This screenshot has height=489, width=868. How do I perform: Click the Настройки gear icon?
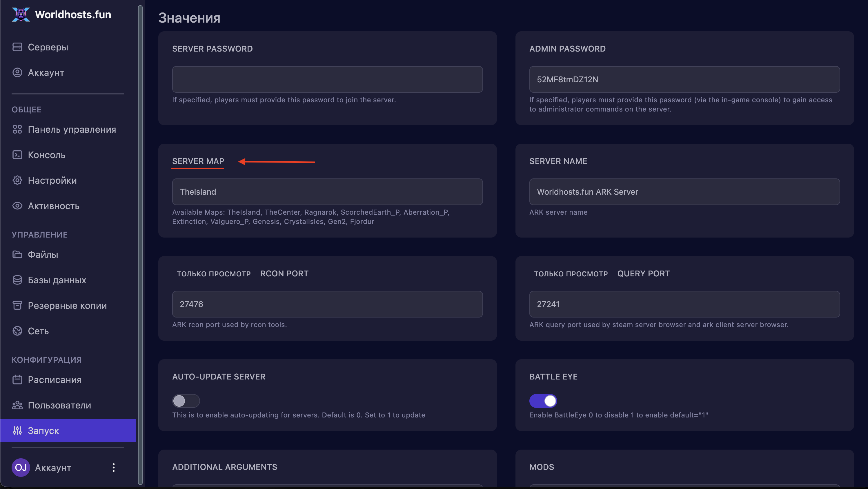coord(17,180)
